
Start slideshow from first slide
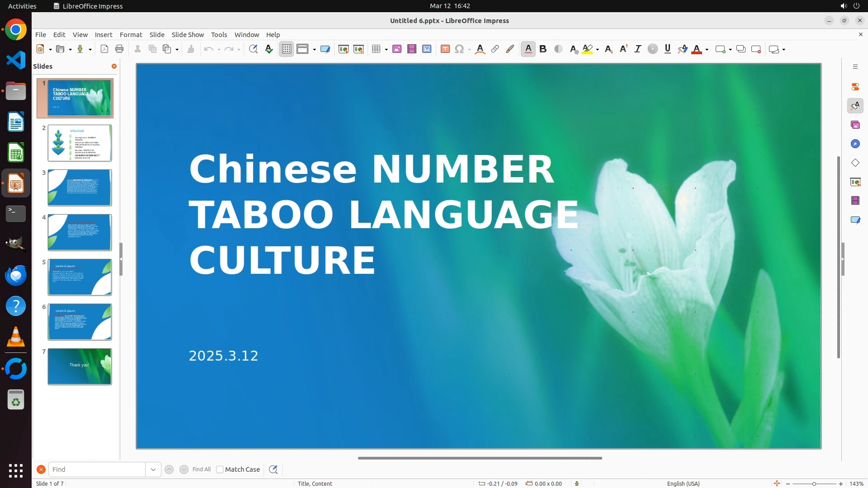tap(344, 49)
